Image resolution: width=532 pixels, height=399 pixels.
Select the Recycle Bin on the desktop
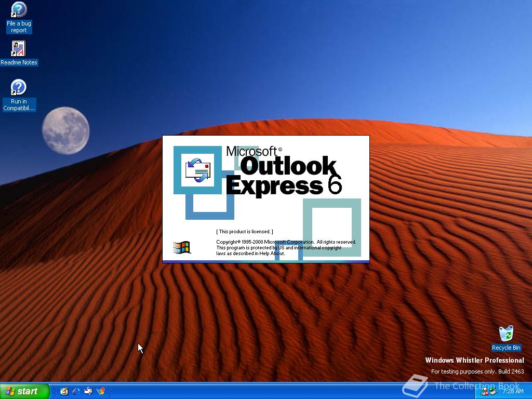506,338
